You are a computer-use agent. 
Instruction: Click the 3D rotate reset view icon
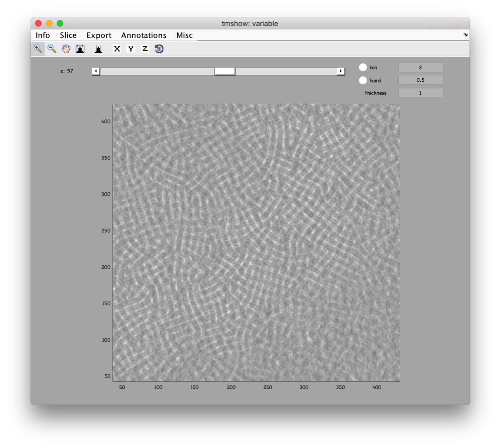(x=159, y=49)
